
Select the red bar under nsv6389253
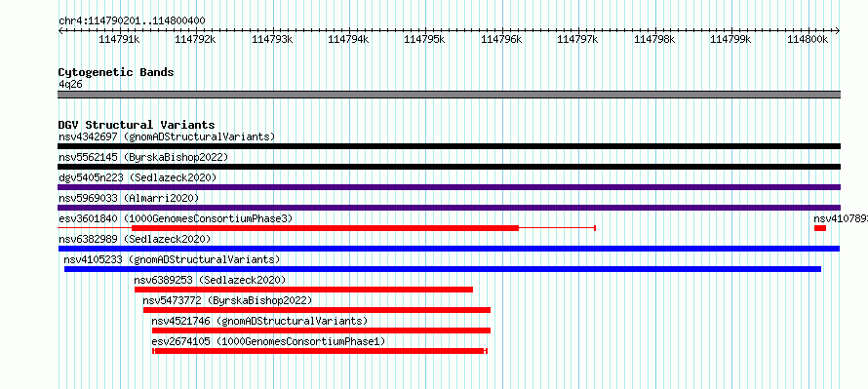(304, 290)
